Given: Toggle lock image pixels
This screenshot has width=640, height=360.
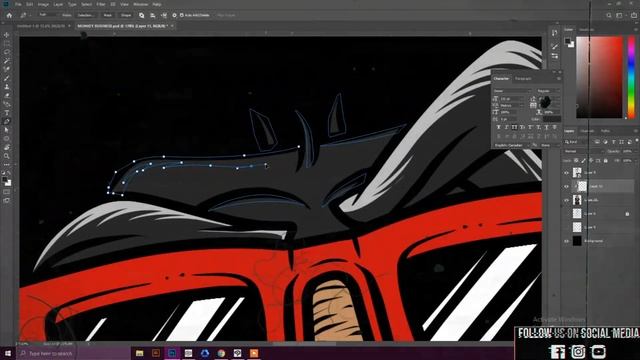Looking at the screenshot, I should 583,161.
